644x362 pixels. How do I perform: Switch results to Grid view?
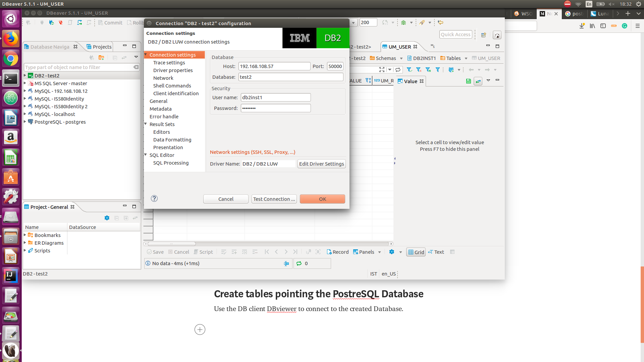tap(416, 252)
